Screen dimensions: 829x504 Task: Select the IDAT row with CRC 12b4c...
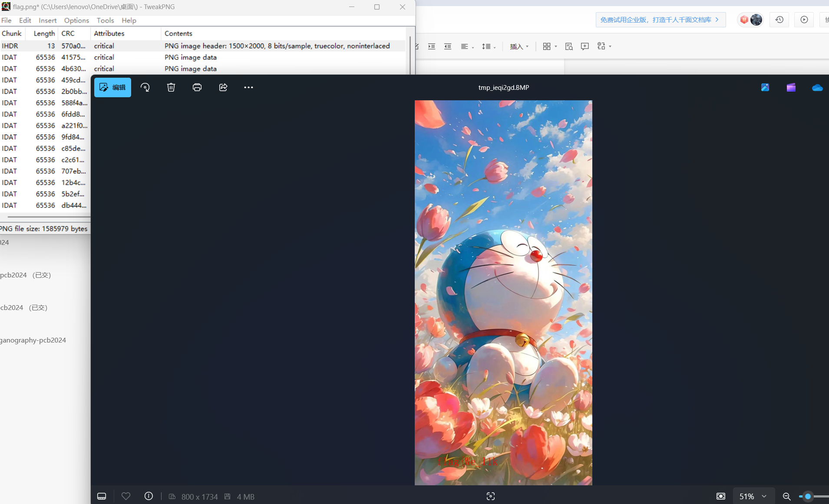pos(45,182)
